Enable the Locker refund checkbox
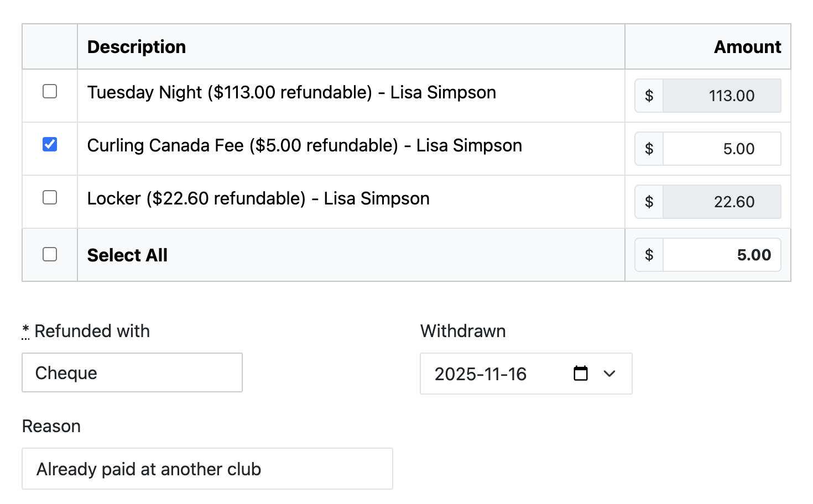This screenshot has width=813, height=504. click(x=49, y=197)
